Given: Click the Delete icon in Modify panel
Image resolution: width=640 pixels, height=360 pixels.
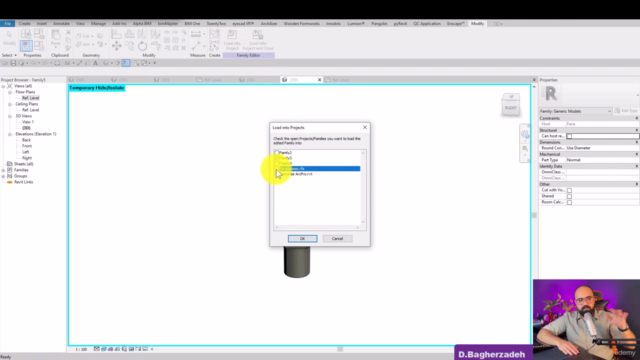Looking at the screenshot, I should [x=183, y=48].
